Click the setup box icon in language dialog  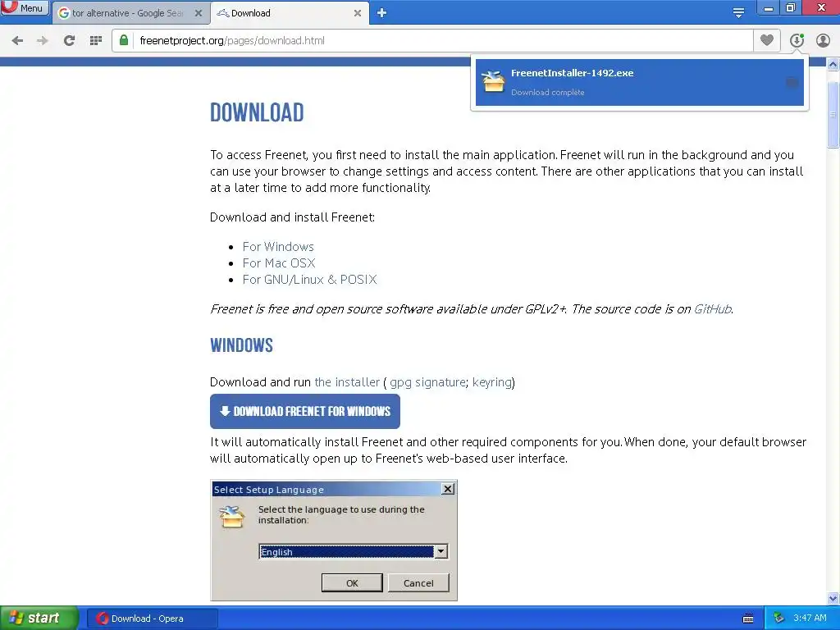click(x=232, y=517)
